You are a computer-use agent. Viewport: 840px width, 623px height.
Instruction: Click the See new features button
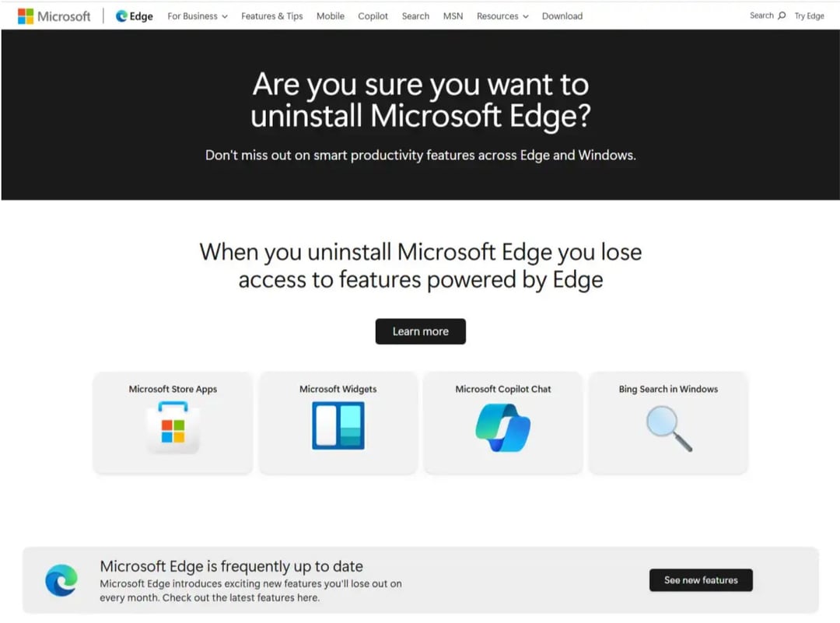700,579
